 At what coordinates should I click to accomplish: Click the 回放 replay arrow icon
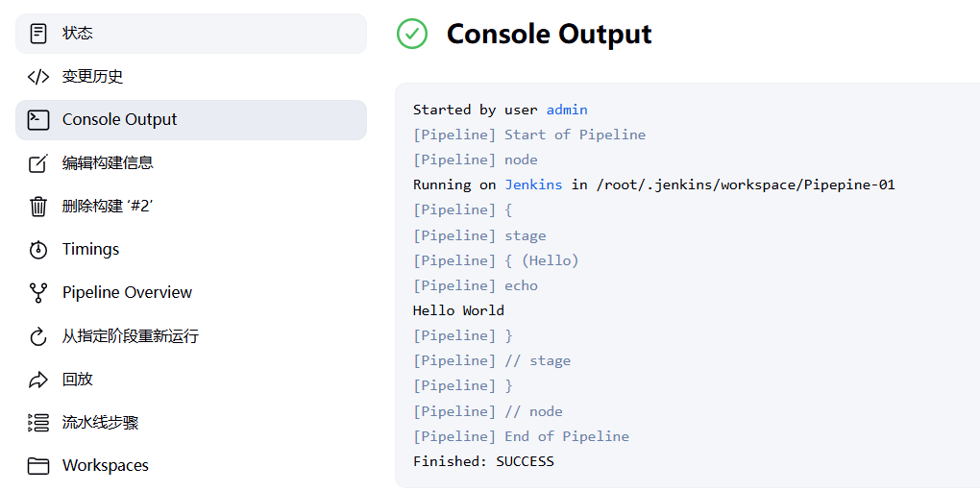38,380
